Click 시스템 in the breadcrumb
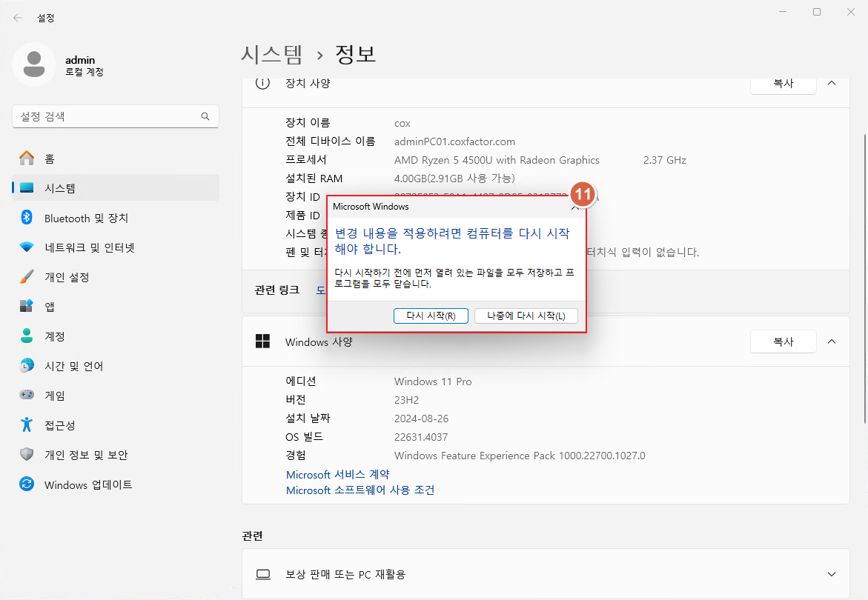868x600 pixels. pyautogui.click(x=272, y=54)
